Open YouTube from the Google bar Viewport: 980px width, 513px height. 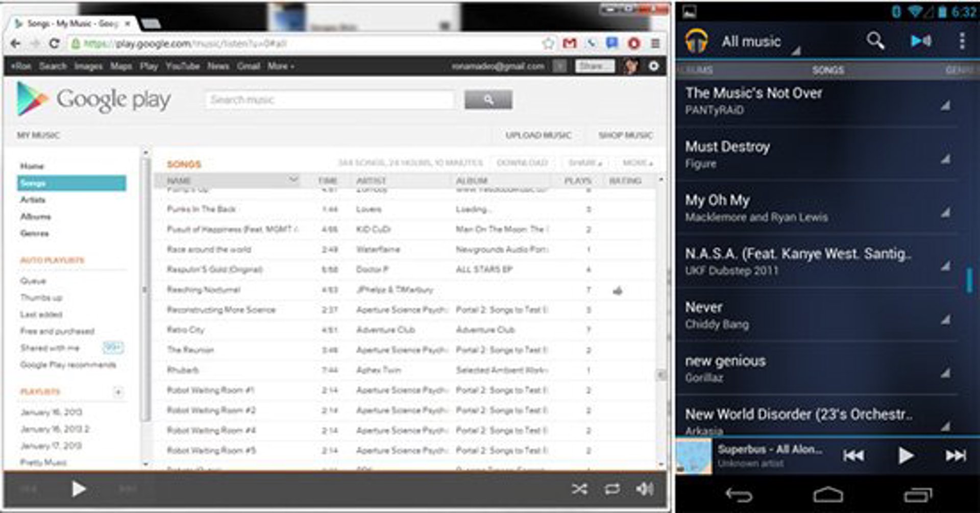coord(182,66)
